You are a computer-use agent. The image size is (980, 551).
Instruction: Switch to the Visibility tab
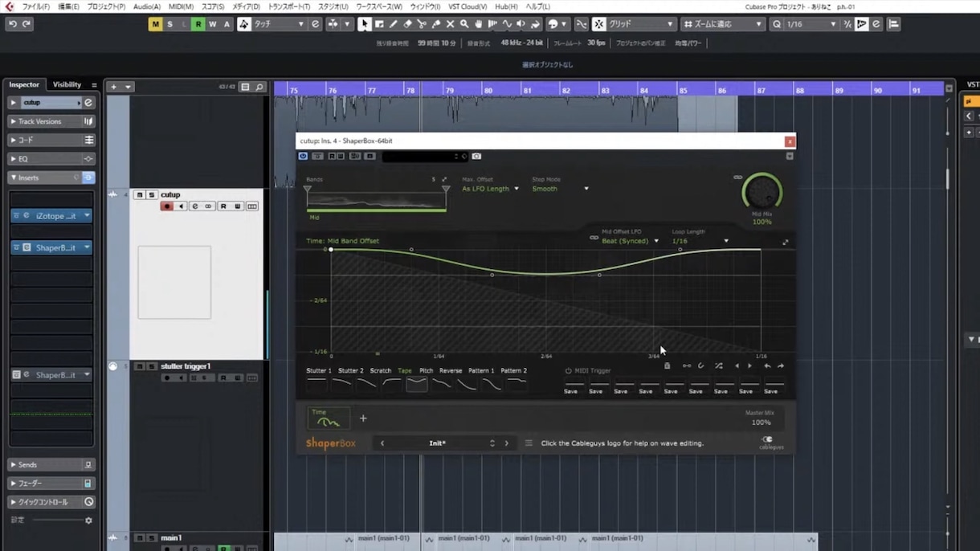pos(67,84)
